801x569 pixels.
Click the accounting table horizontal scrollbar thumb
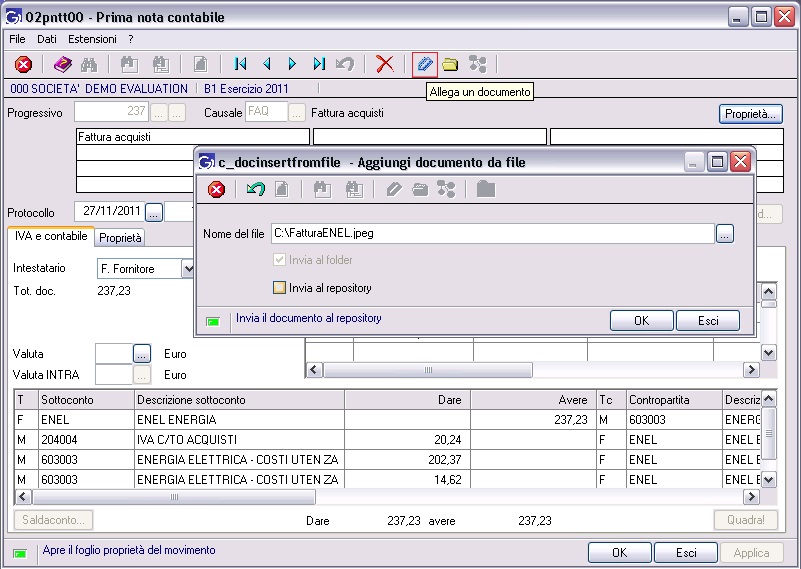pos(174,496)
